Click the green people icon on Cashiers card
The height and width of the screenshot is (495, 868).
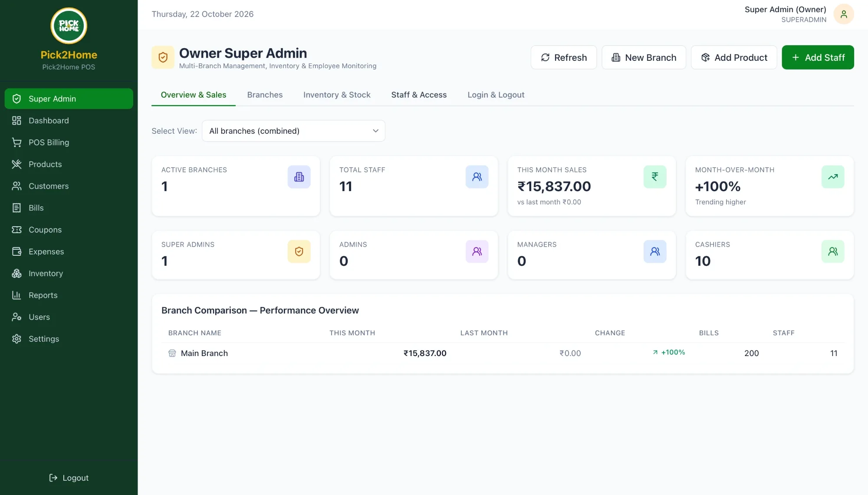click(833, 251)
